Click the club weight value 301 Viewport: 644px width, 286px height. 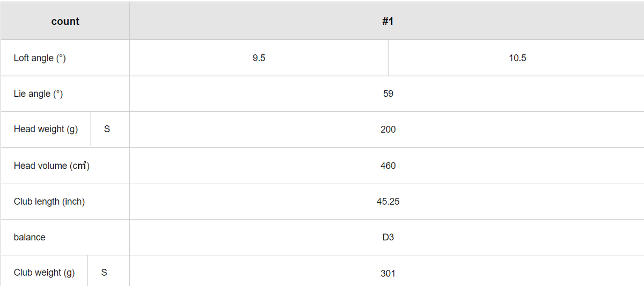coord(388,273)
